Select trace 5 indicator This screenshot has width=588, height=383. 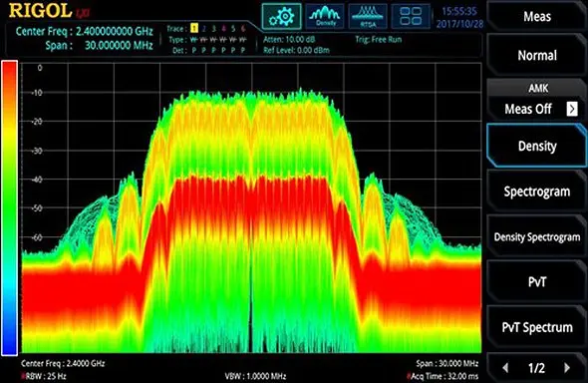pyautogui.click(x=233, y=29)
